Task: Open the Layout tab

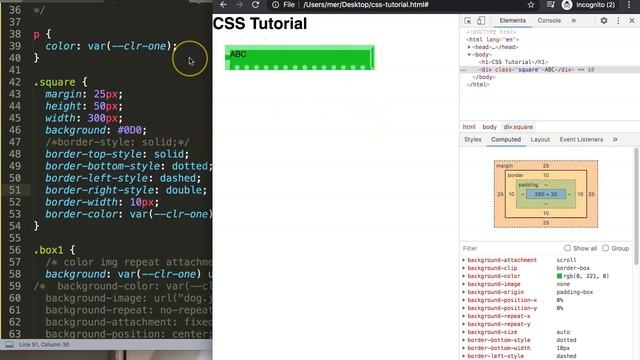Action: point(540,140)
